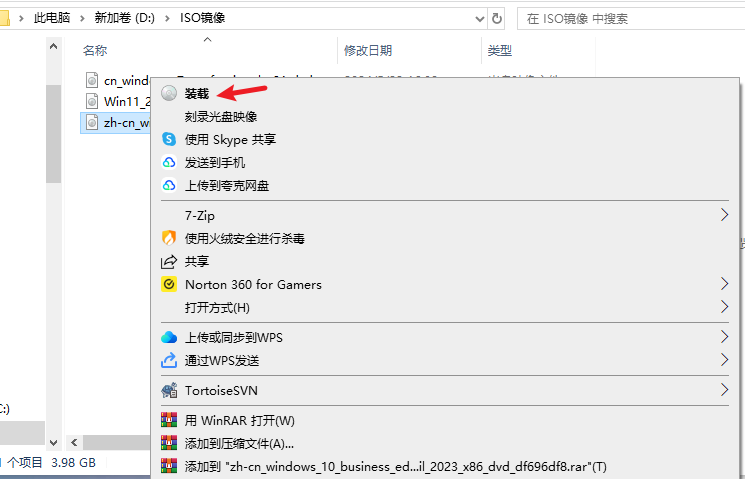
Task: Click the horizontal scrollbar left arrow
Action: (x=74, y=443)
